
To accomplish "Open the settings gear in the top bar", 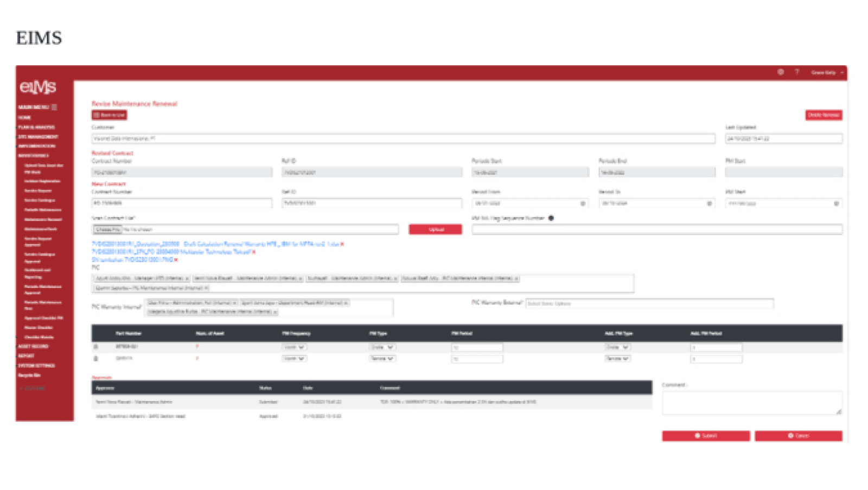I will 781,72.
